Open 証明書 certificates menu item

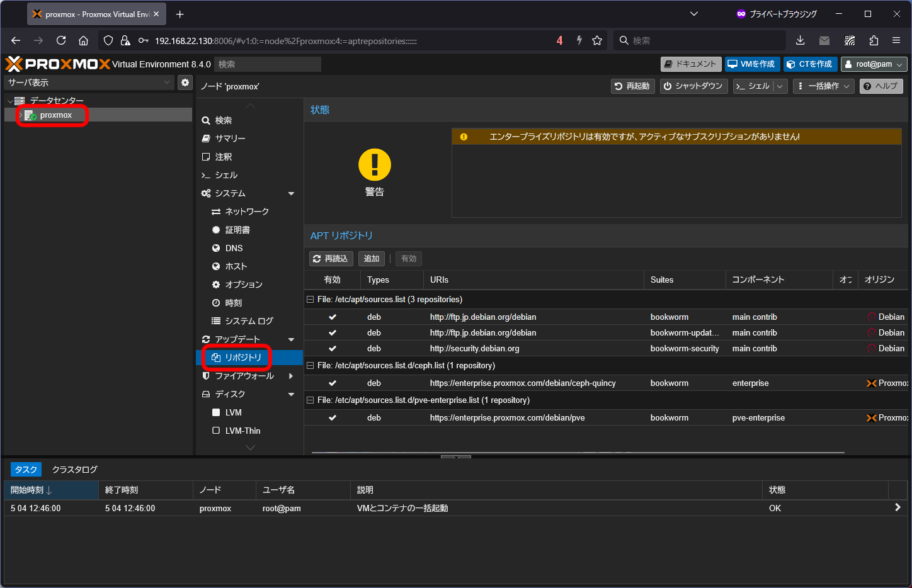(x=249, y=230)
